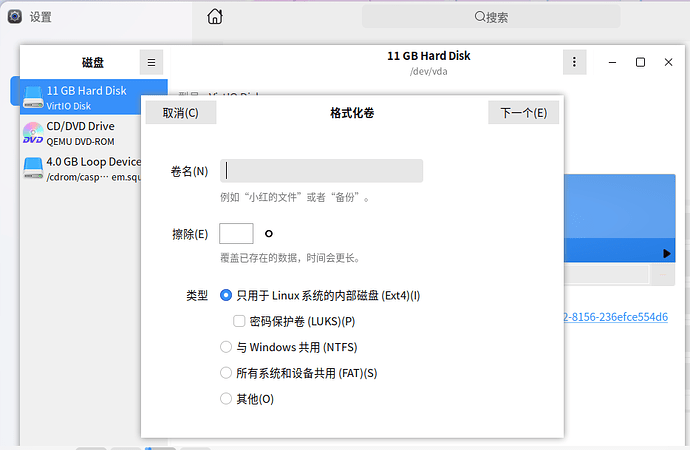Open the hamburger menu in the 磁盘 header
Viewport: 690px width, 450px height.
pyautogui.click(x=151, y=62)
